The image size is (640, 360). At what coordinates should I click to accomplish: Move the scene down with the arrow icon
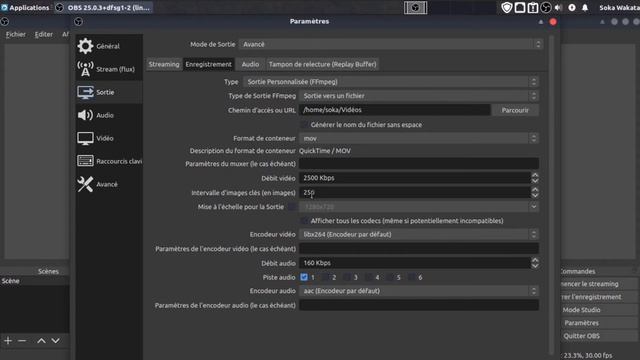coord(56,340)
